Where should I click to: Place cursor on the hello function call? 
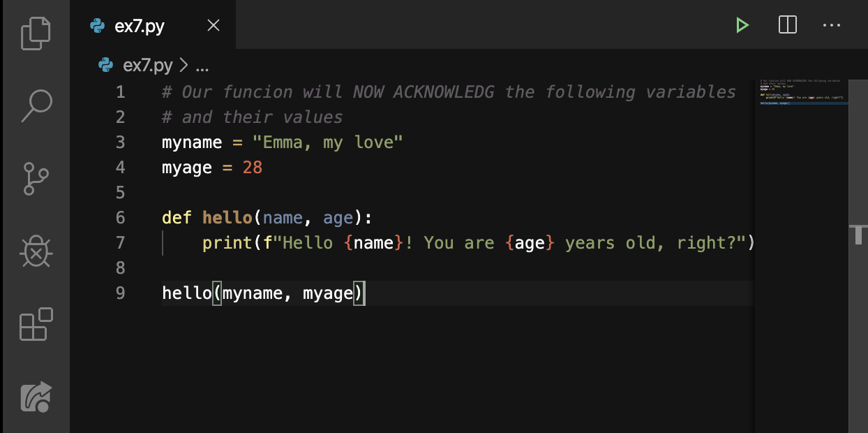[187, 293]
